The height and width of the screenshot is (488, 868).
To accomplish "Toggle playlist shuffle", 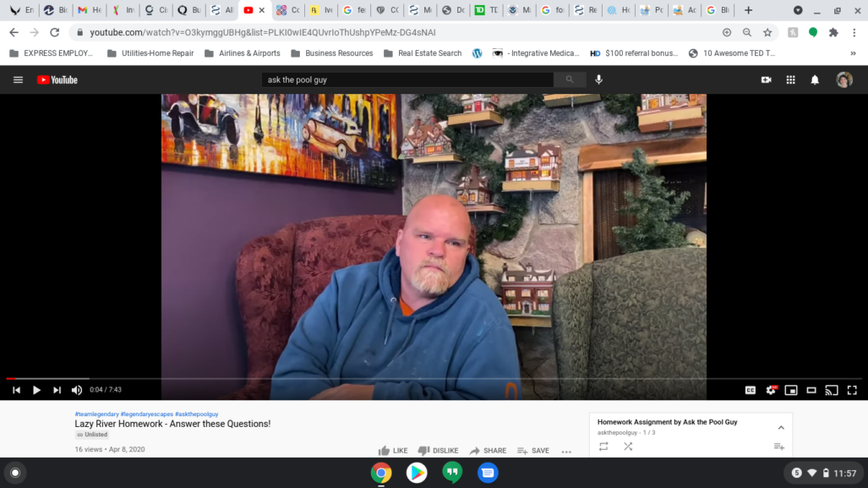I will [628, 447].
